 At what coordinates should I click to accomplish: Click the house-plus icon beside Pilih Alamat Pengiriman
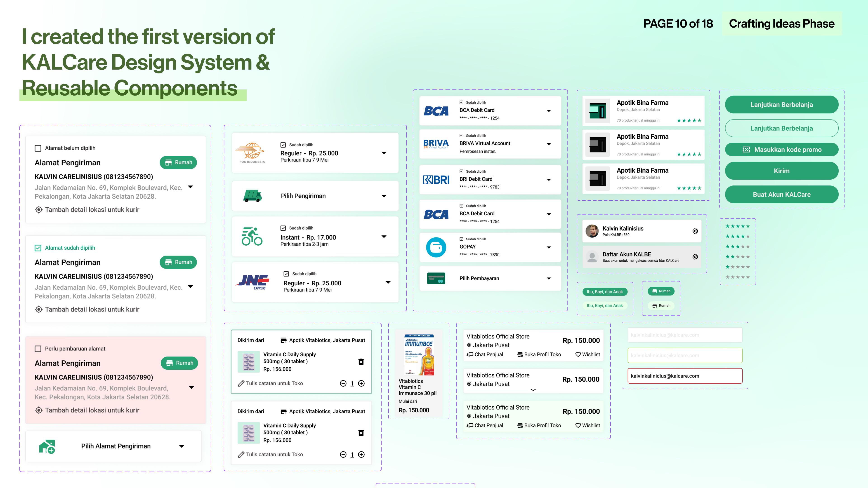(x=47, y=447)
